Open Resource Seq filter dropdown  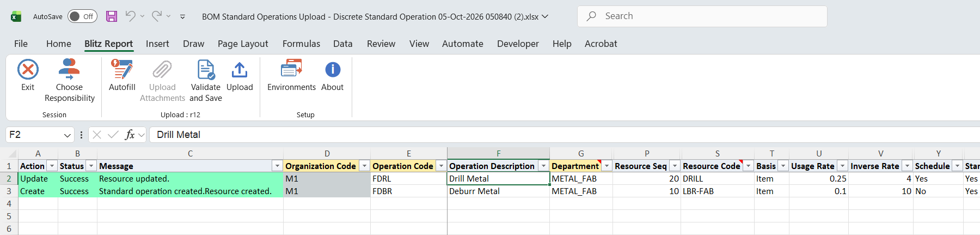(x=675, y=166)
